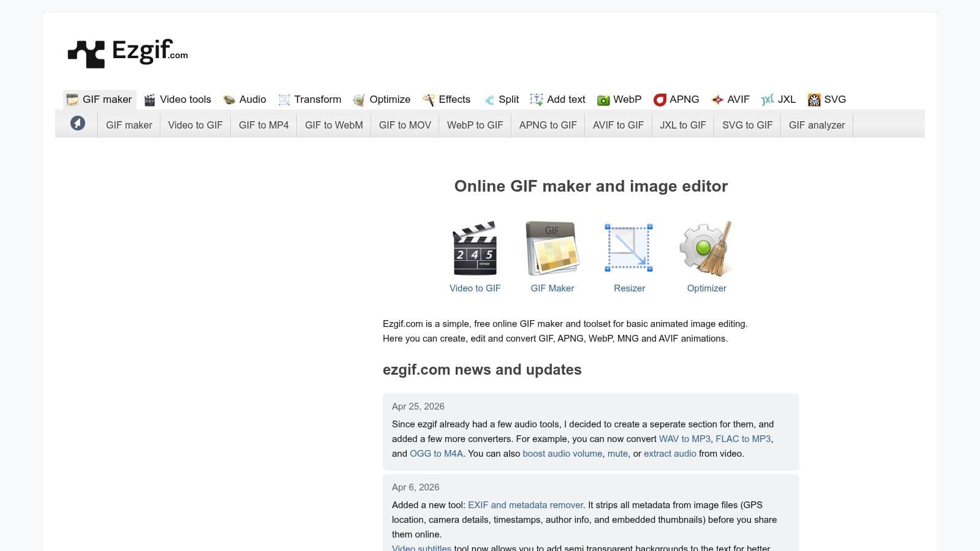This screenshot has height=551, width=980.
Task: Click the Video tools clapperboard icon
Action: pos(149,100)
